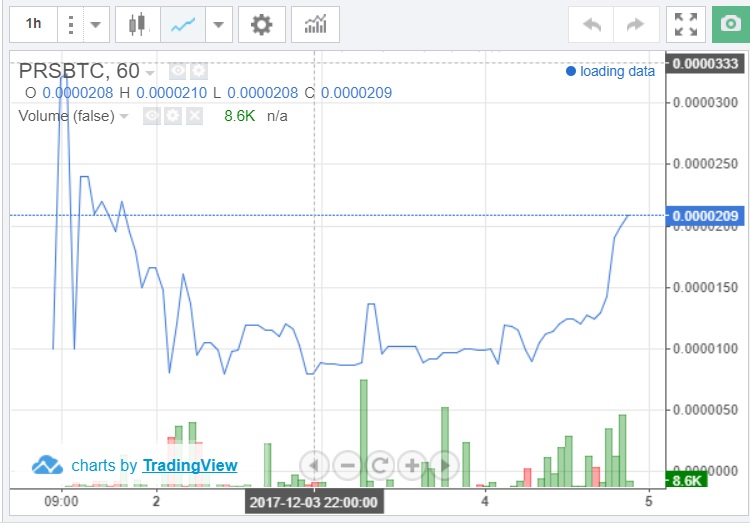Viewport: 750px width, 529px height.
Task: Toggle PRSBTC series visibility eye
Action: click(x=177, y=71)
